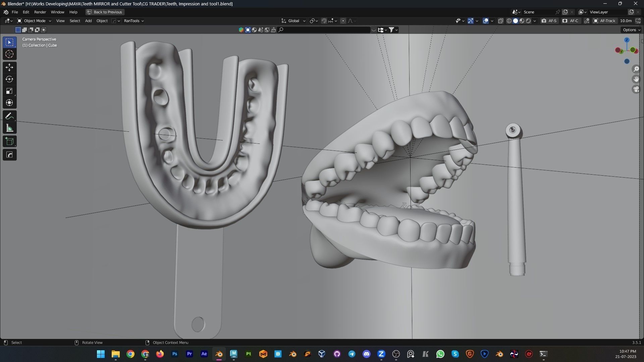Toggle snapping magnet
Screen dimensions: 644x362
(324, 21)
